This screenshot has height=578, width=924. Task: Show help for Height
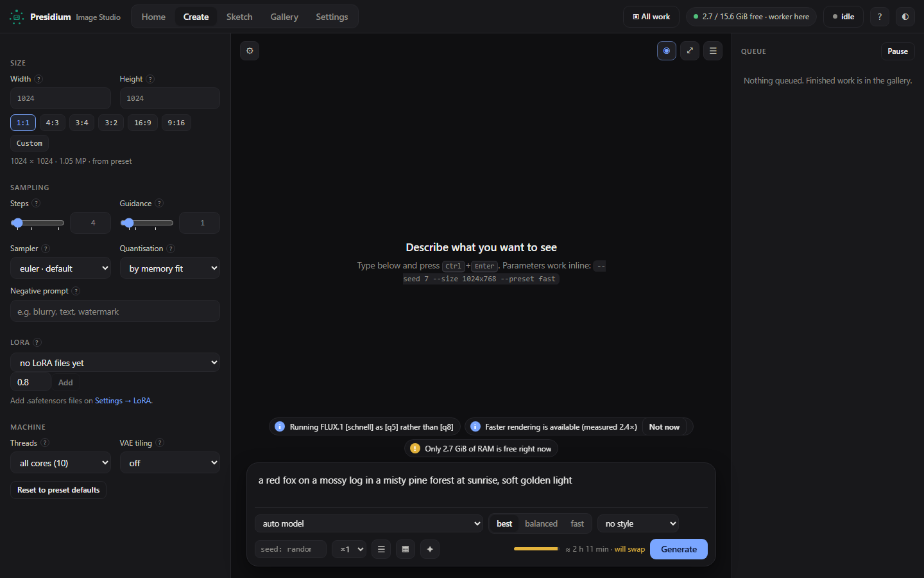point(150,79)
